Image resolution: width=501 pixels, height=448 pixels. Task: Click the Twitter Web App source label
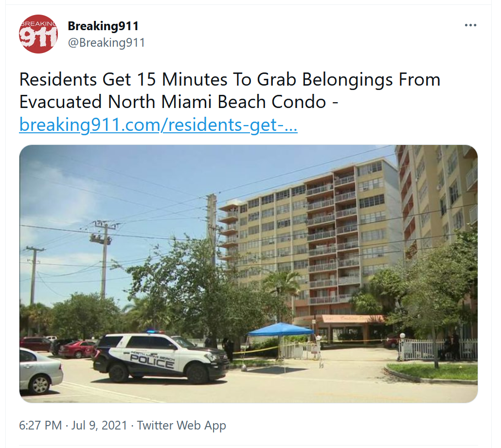pos(181,425)
